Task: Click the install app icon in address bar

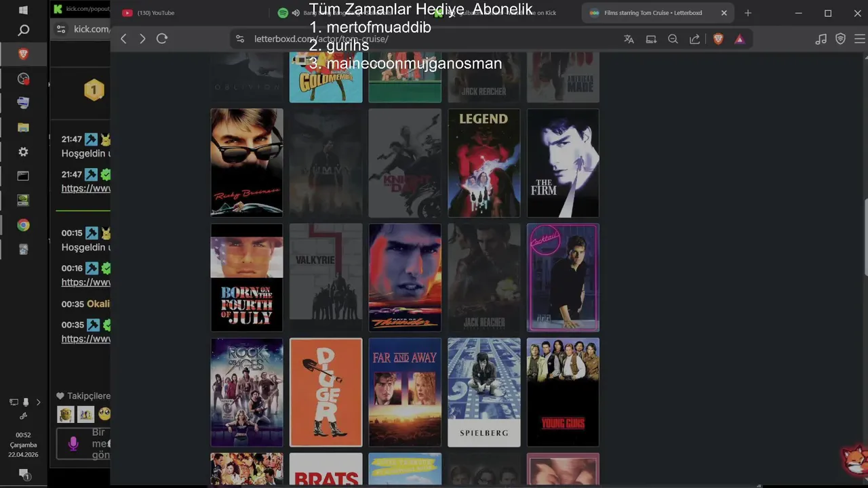Action: 651,39
